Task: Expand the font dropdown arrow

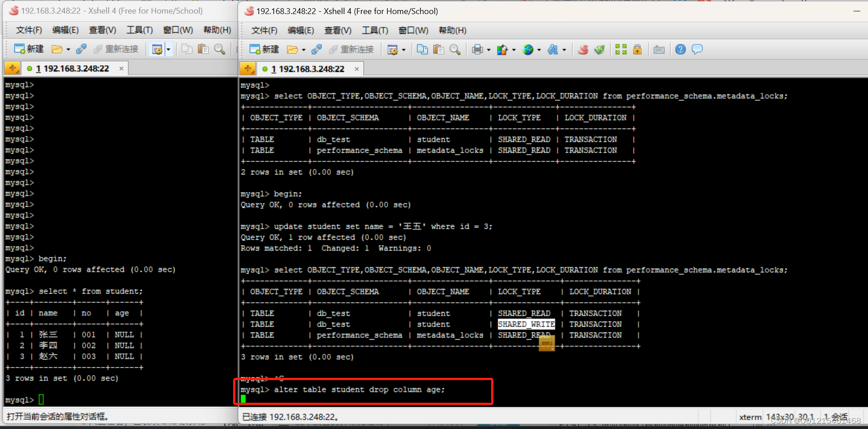Action: (x=564, y=50)
